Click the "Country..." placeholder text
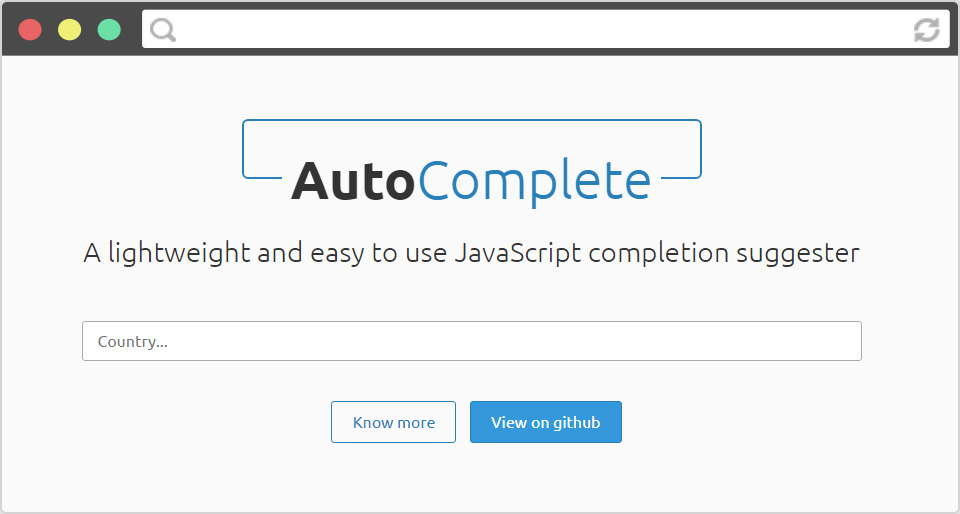This screenshot has height=514, width=960. coord(133,341)
